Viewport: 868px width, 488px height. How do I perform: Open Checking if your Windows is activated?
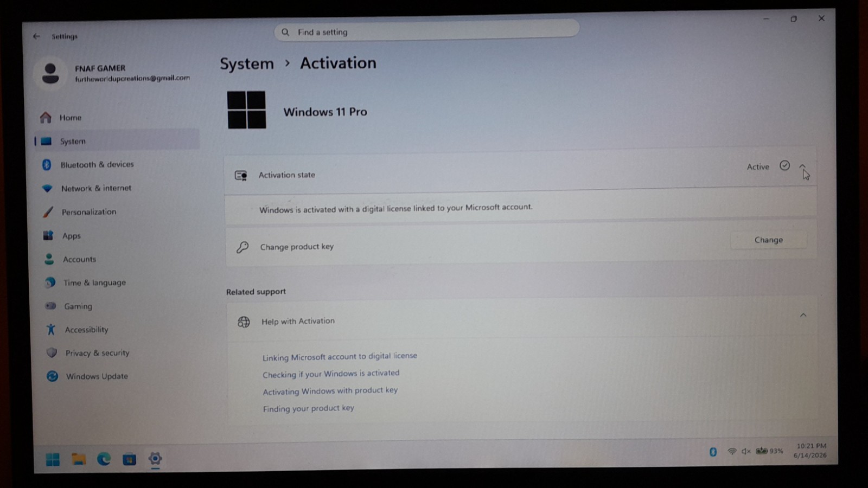pos(331,374)
